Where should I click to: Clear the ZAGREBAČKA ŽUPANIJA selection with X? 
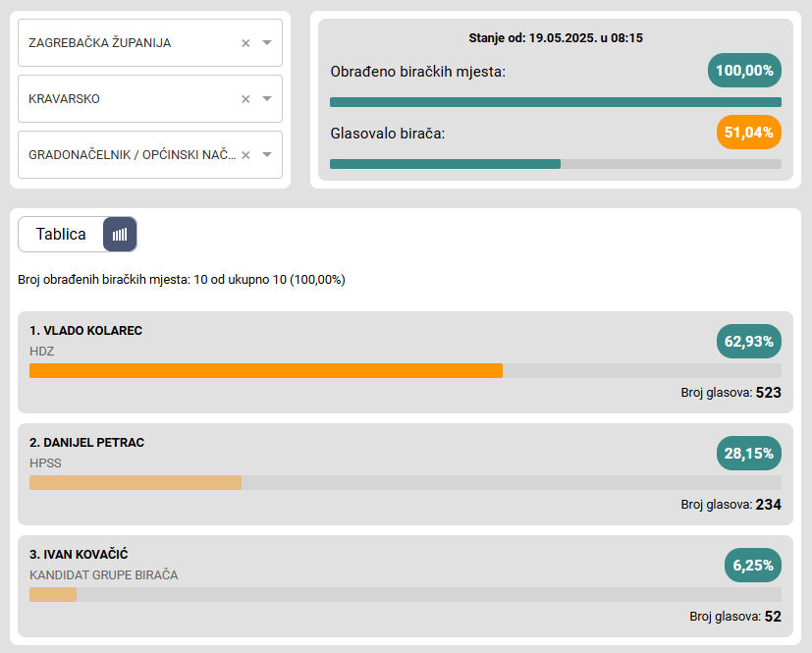pos(245,43)
